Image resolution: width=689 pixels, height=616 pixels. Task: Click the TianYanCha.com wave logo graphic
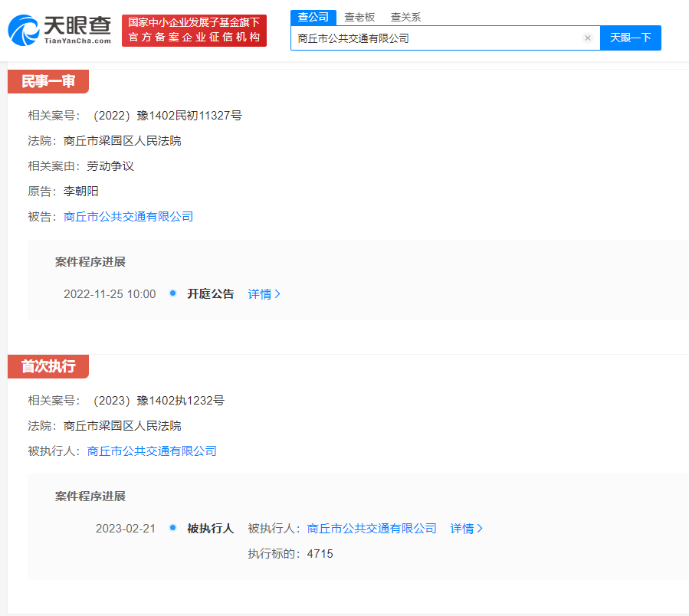25,29
